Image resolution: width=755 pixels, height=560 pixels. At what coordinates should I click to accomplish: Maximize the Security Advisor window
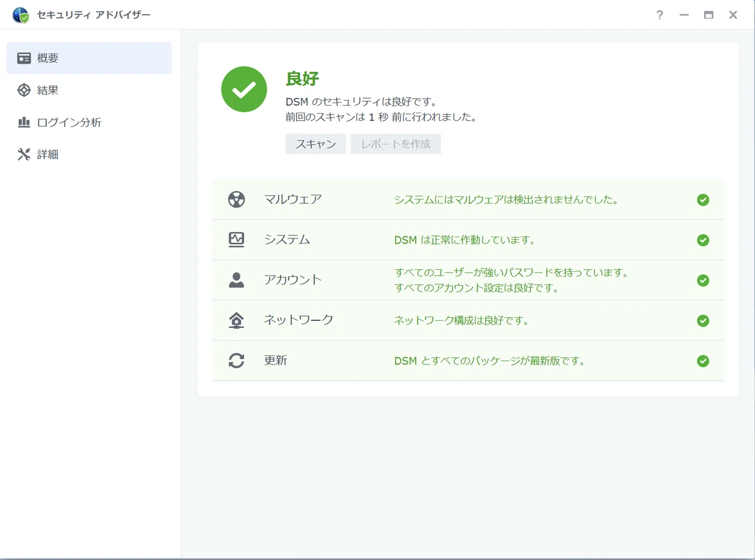(x=708, y=15)
